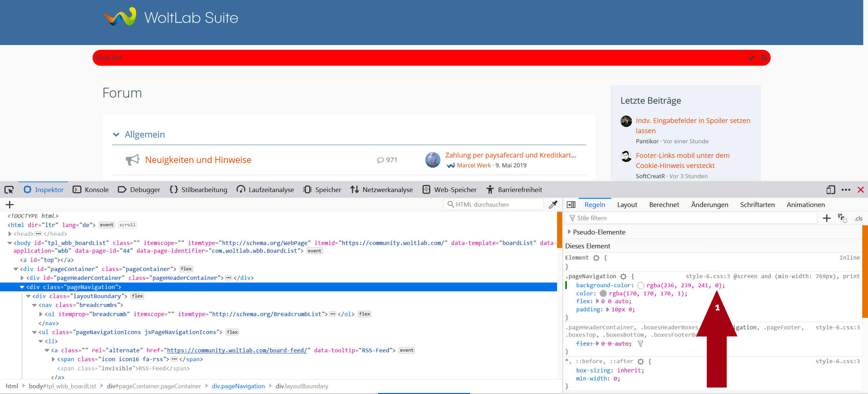Screen dimensions: 868x394
Task: Open Neuigkeiten und Hinweise forum link
Action: coord(198,160)
